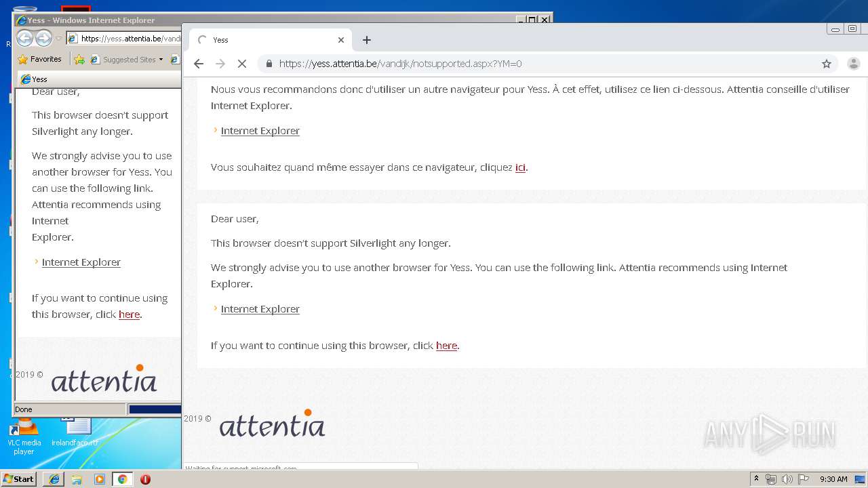Open the Windows Start menu

(18, 479)
